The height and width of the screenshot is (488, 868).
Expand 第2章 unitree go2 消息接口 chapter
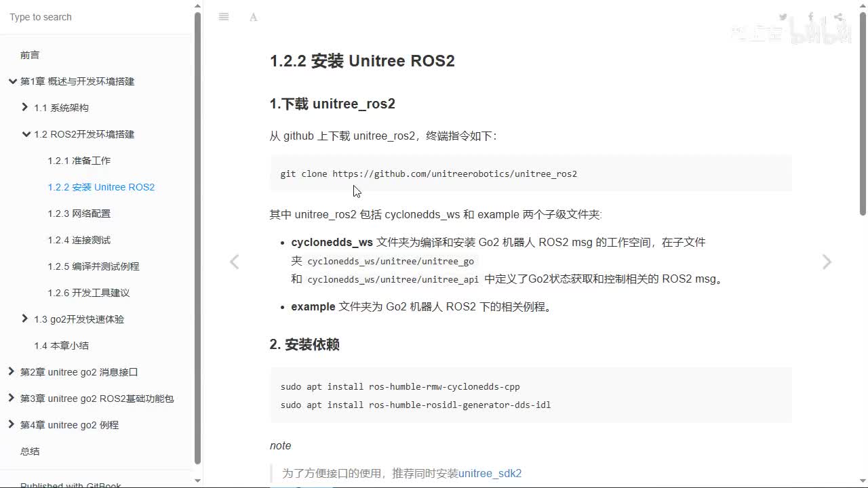point(11,371)
